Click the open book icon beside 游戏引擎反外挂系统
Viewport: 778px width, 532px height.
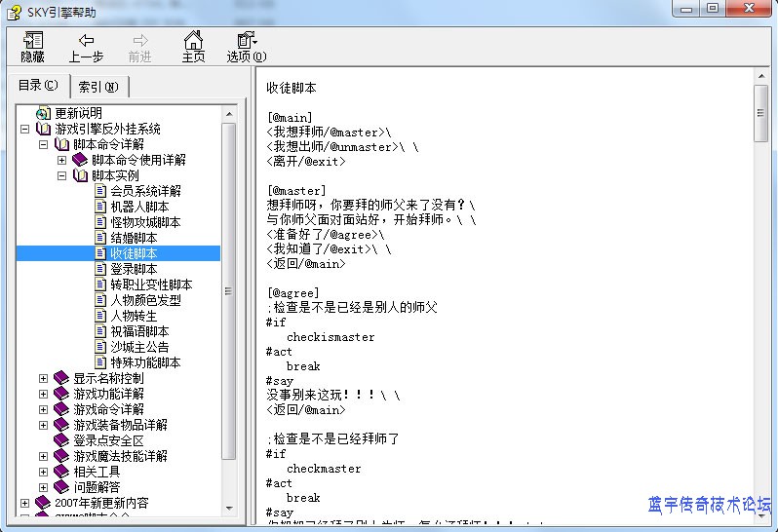tap(43, 129)
